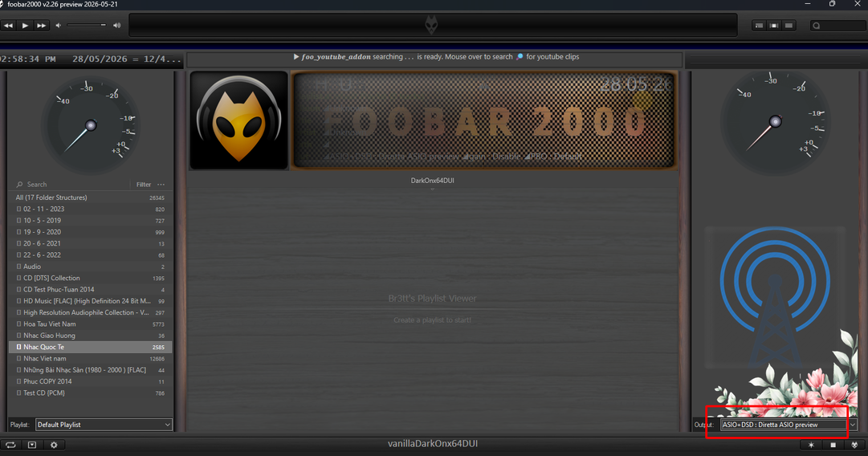
Task: Select All (17 Folder Structures) node
Action: click(x=90, y=197)
